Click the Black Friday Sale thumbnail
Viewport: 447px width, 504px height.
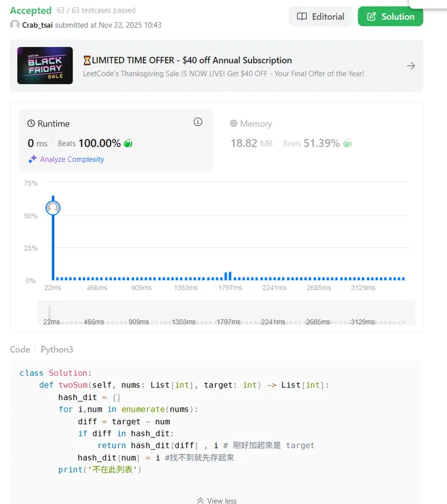pyautogui.click(x=45, y=65)
